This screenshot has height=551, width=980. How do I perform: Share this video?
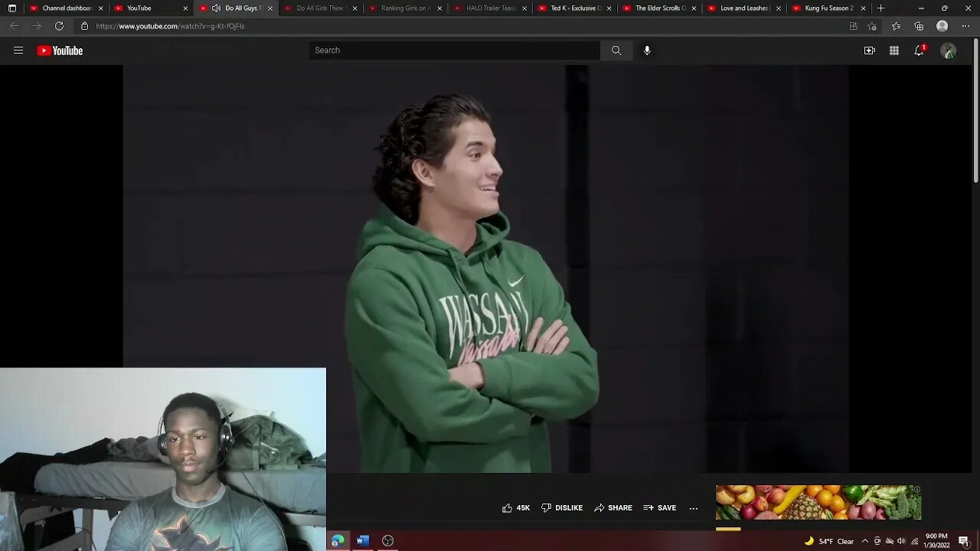coord(613,507)
